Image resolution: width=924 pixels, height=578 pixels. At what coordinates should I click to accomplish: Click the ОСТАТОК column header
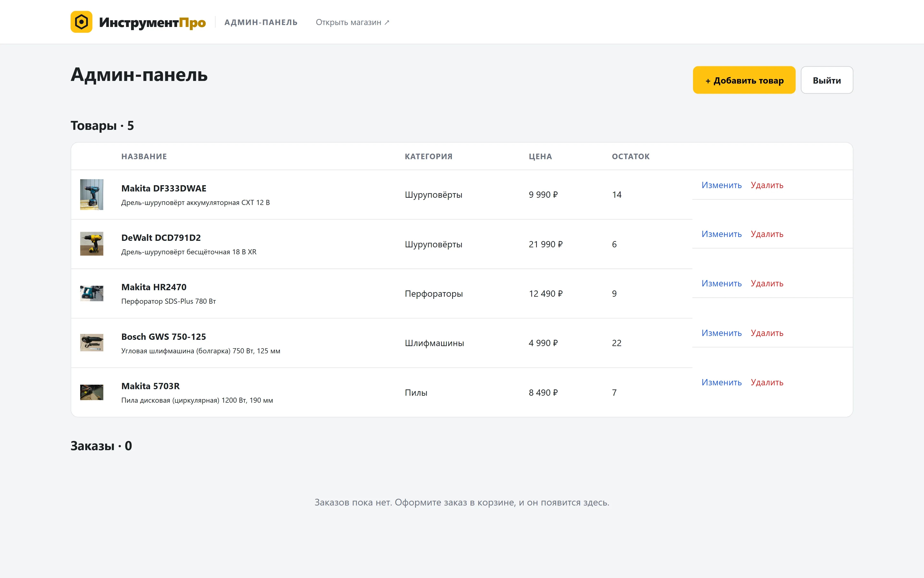(630, 156)
